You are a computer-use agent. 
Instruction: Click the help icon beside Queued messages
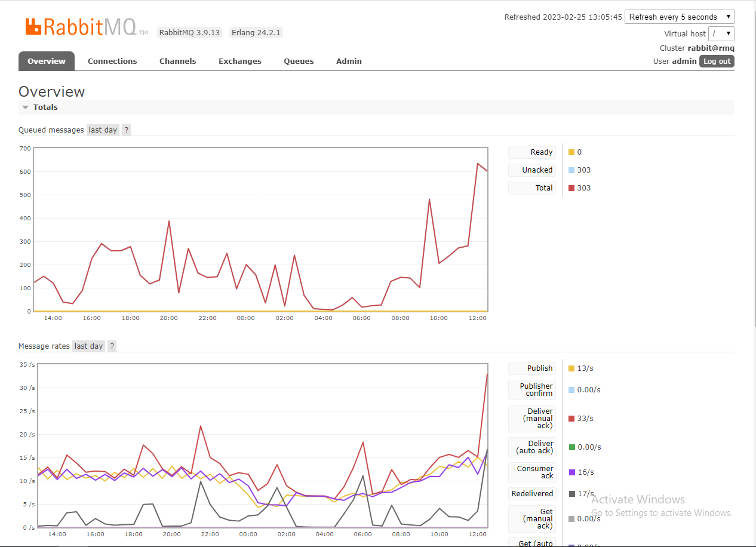pyautogui.click(x=126, y=130)
